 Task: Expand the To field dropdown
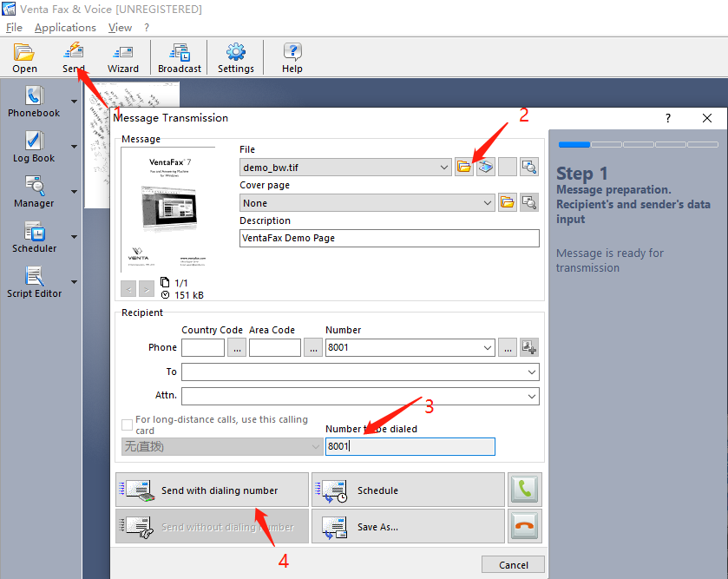pos(532,372)
